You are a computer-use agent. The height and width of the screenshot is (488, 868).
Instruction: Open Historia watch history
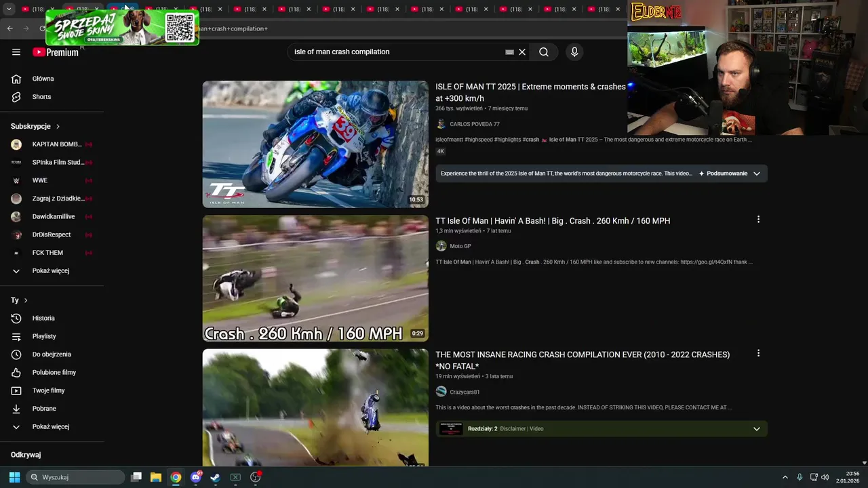point(43,318)
